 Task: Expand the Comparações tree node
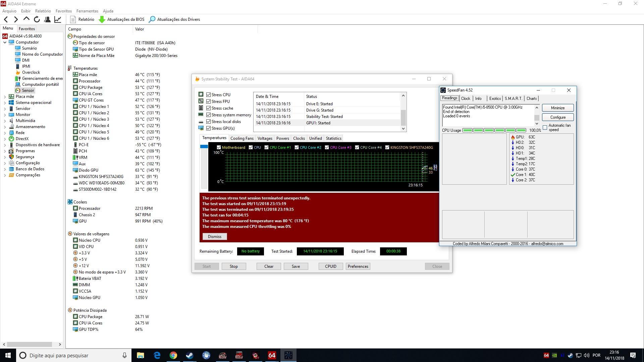[5, 175]
